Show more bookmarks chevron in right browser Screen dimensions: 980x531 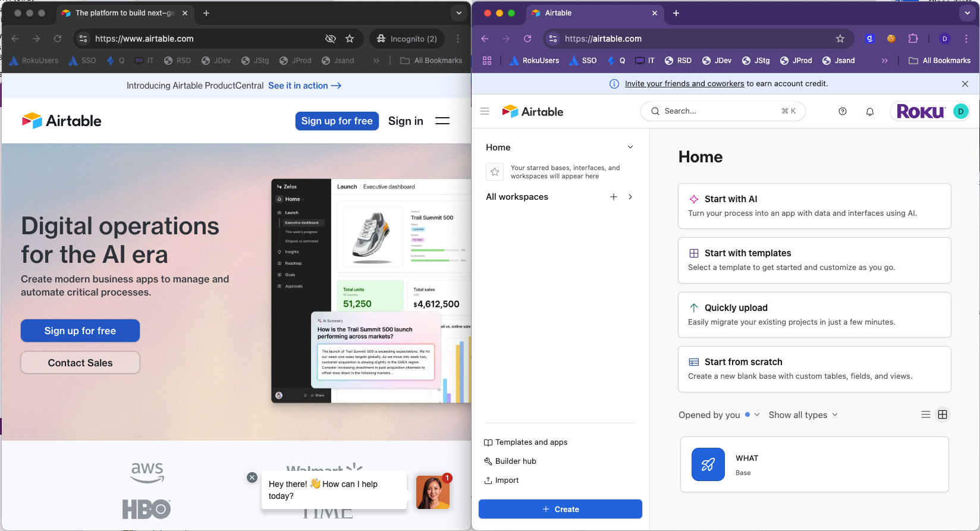(x=885, y=61)
